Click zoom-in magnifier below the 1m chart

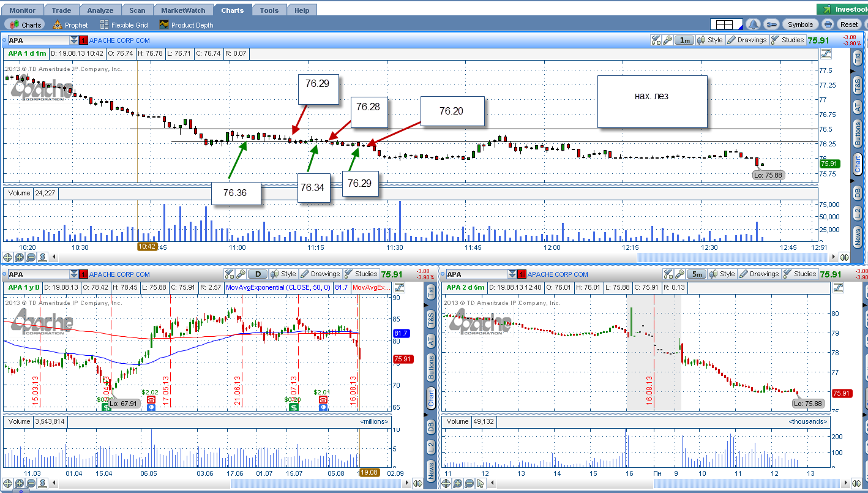19,258
